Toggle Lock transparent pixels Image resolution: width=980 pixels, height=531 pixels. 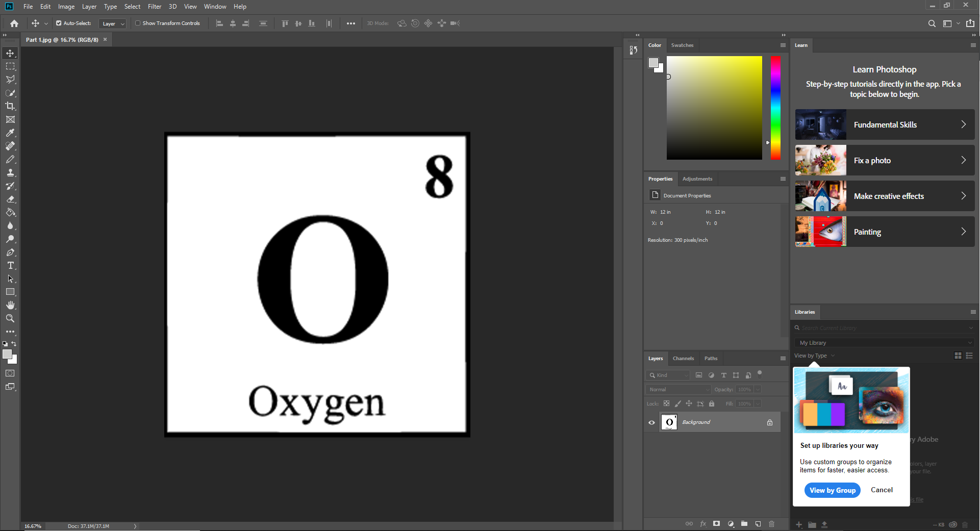(666, 403)
